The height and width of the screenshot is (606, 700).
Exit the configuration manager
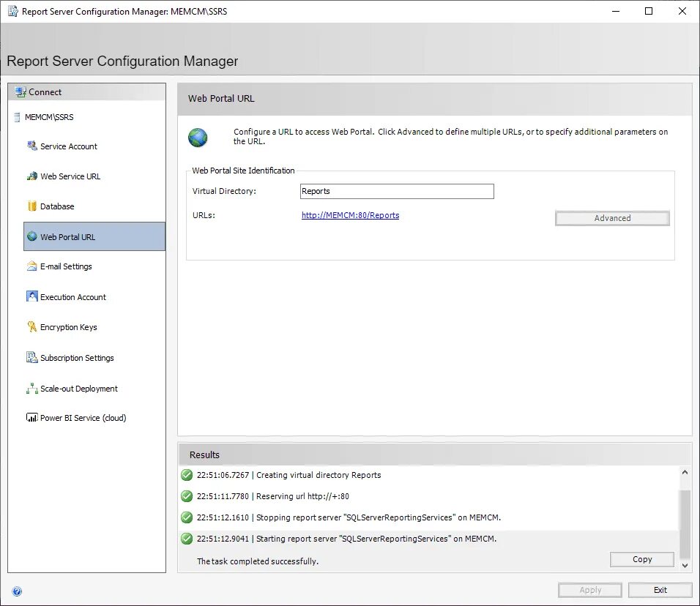[x=660, y=589]
